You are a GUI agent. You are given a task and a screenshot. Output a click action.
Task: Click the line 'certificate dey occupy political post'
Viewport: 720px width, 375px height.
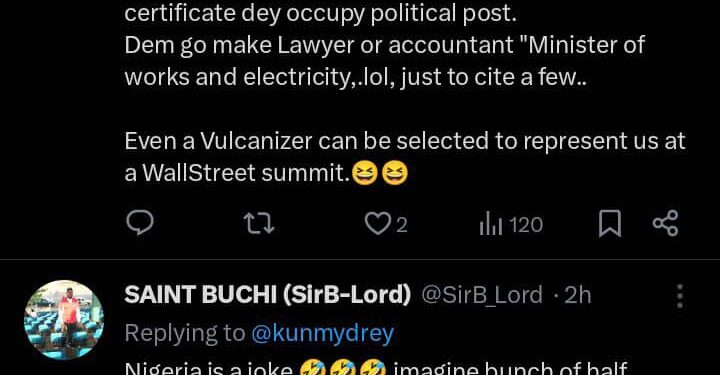[x=321, y=14]
